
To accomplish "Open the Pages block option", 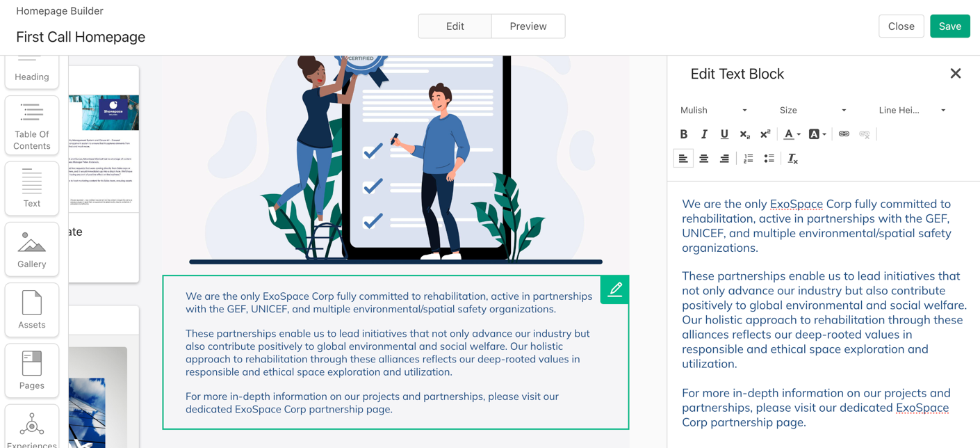I will 32,370.
